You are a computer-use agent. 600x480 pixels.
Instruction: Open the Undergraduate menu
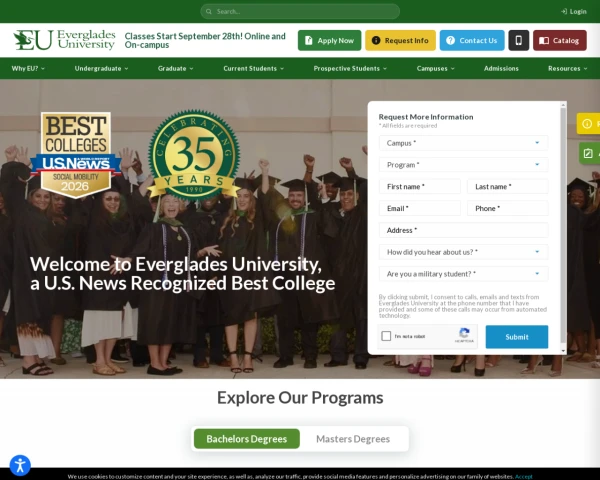coord(101,69)
